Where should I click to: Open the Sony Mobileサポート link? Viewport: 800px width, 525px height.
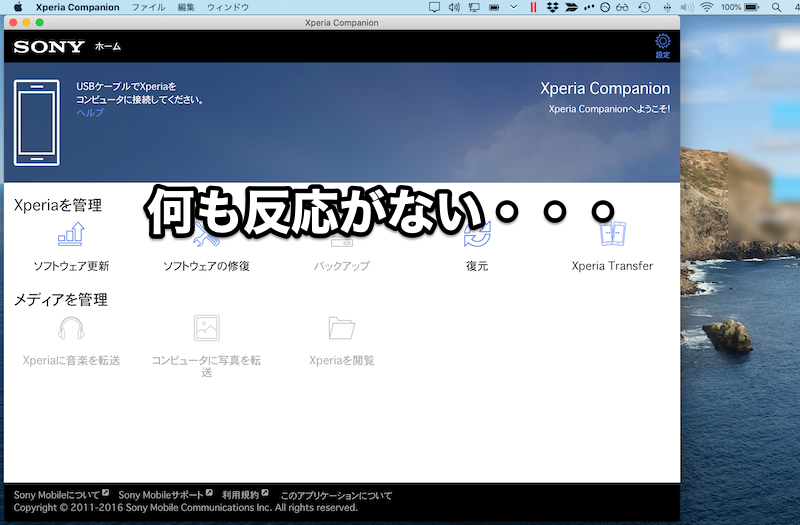click(161, 495)
